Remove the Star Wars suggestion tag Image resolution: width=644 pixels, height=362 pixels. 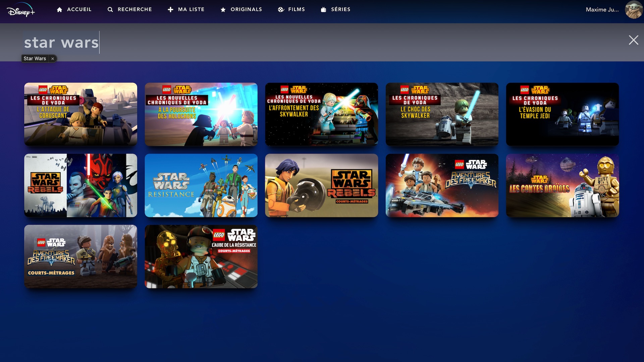(53, 59)
